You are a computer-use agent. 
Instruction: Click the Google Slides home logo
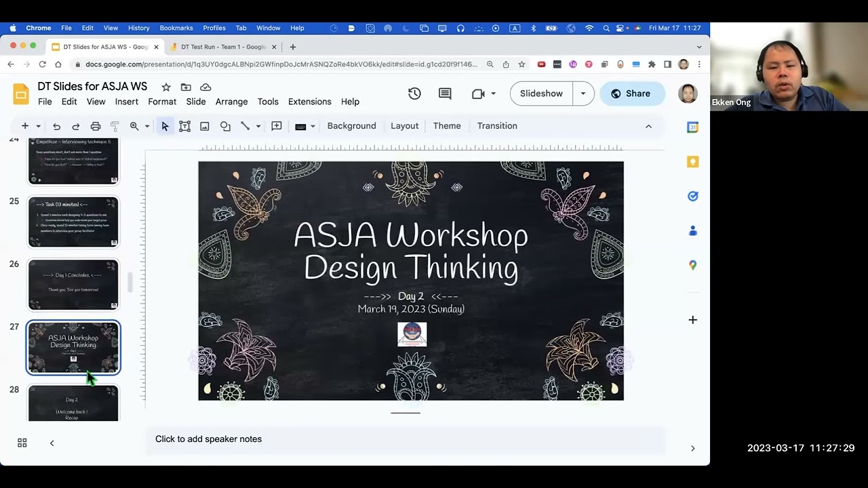(21, 94)
